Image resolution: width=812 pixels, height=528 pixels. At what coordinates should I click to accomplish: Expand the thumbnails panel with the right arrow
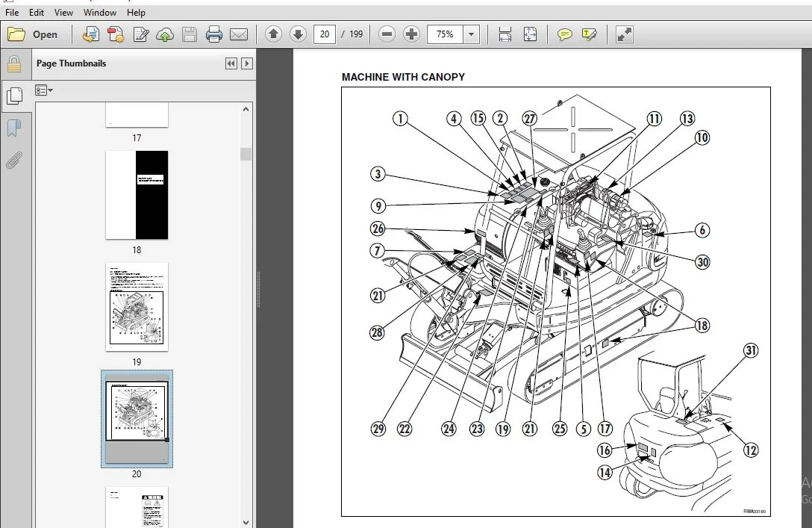click(247, 63)
